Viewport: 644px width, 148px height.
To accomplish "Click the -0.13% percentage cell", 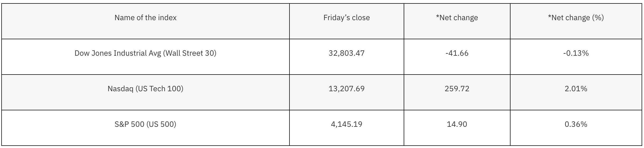I will click(576, 53).
